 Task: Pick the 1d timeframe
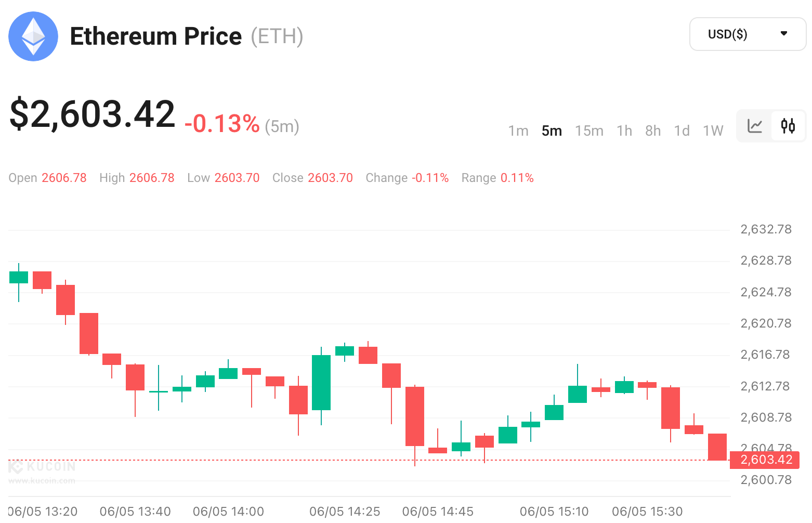pyautogui.click(x=682, y=131)
